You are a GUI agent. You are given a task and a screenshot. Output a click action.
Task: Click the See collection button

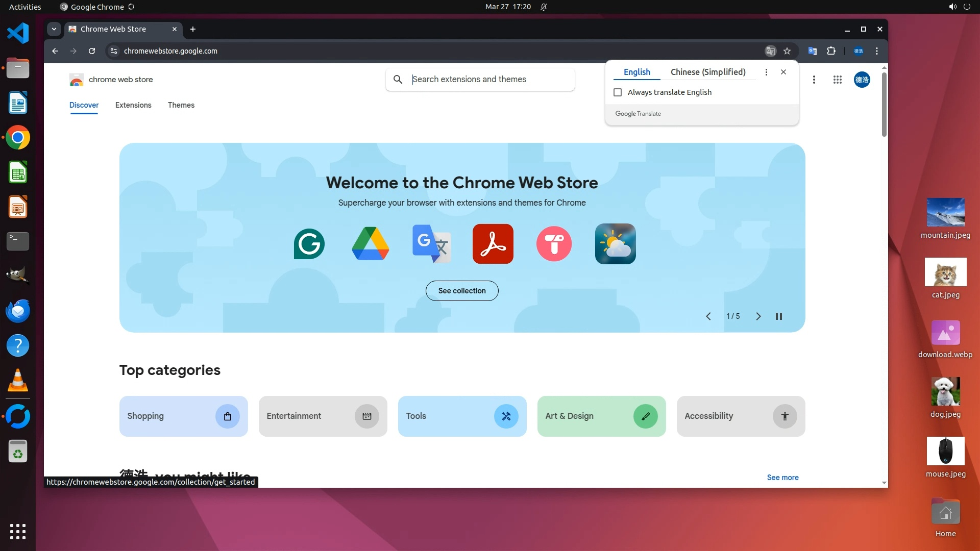462,291
